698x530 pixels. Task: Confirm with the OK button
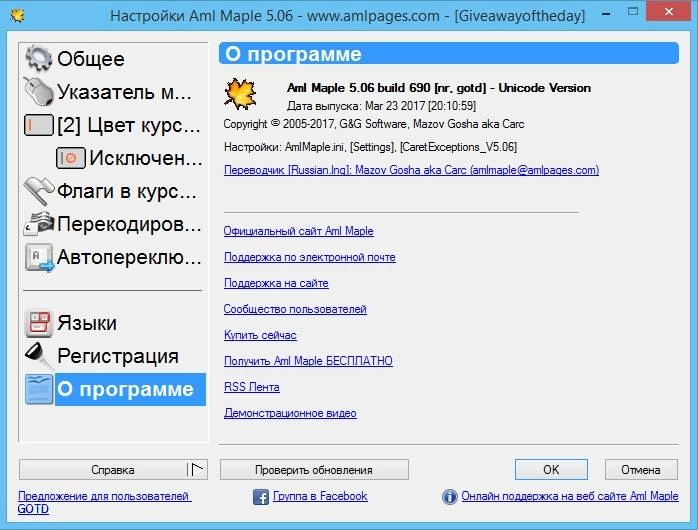[x=551, y=469]
